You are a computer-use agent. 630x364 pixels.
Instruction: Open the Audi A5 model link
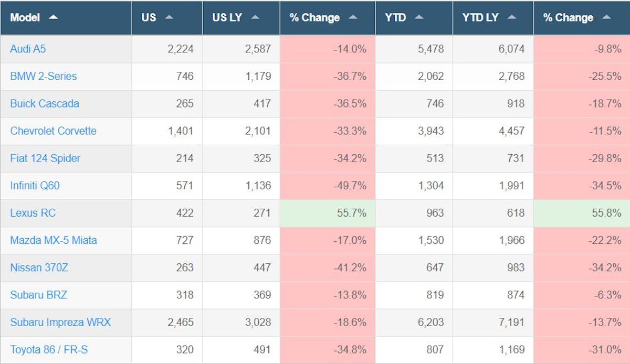[28, 49]
